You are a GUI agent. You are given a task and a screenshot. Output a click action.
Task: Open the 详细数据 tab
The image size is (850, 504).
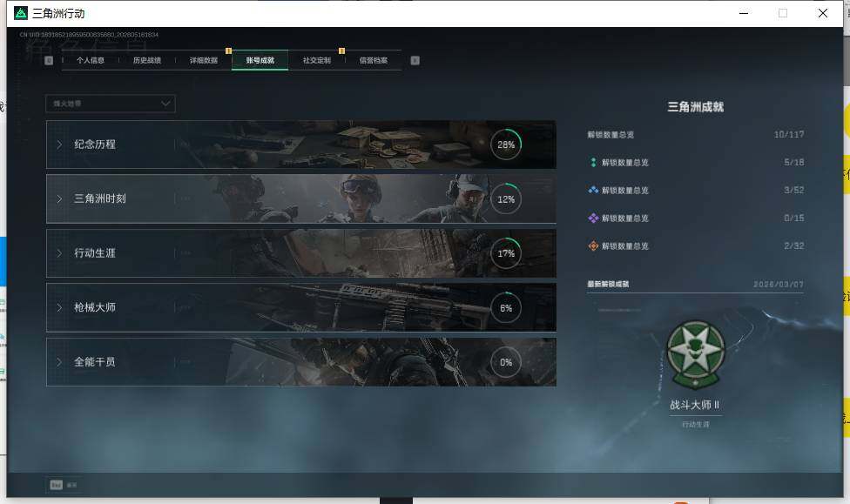tap(203, 60)
